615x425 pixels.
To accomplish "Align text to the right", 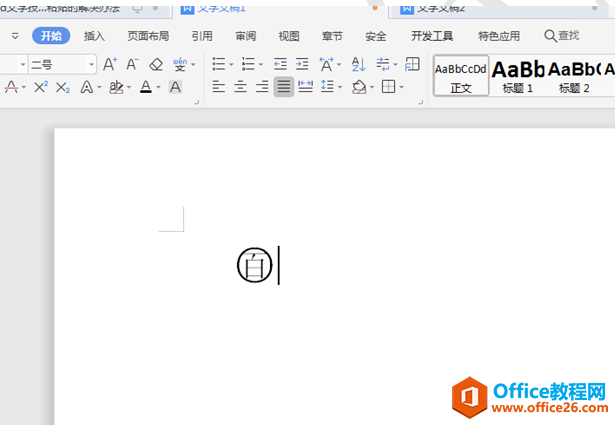I will (262, 87).
